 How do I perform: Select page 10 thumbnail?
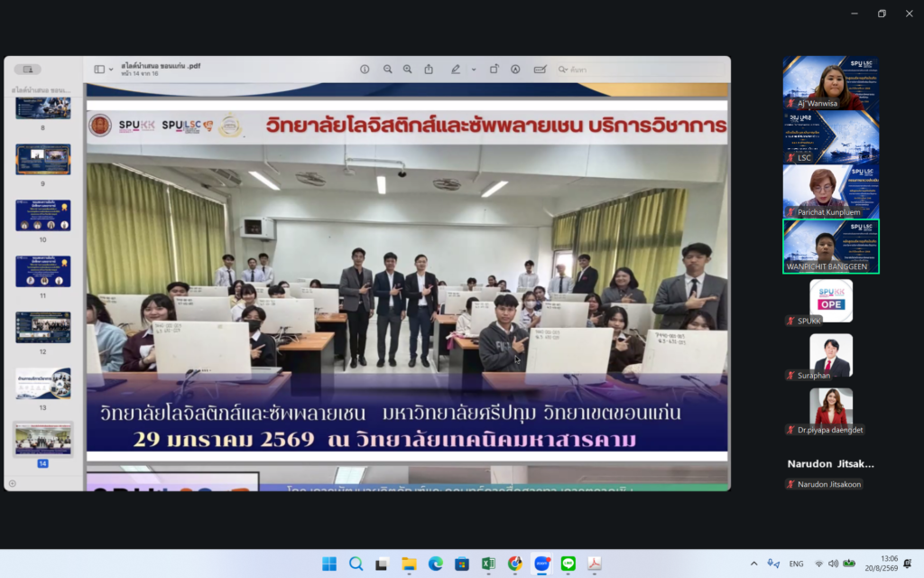(43, 215)
